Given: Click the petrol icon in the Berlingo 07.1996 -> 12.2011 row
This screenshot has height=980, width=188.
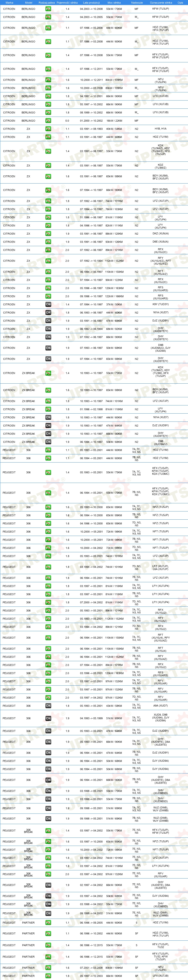Looking at the screenshot, I should [48, 69].
